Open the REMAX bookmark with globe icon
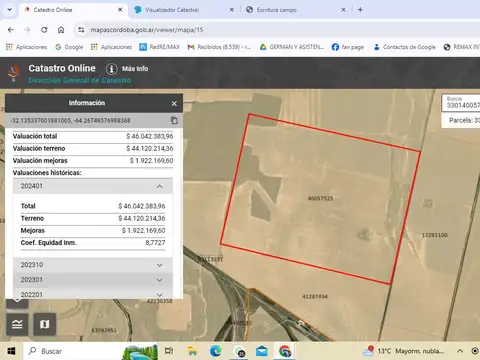This screenshot has width=480, height=360. (462, 47)
